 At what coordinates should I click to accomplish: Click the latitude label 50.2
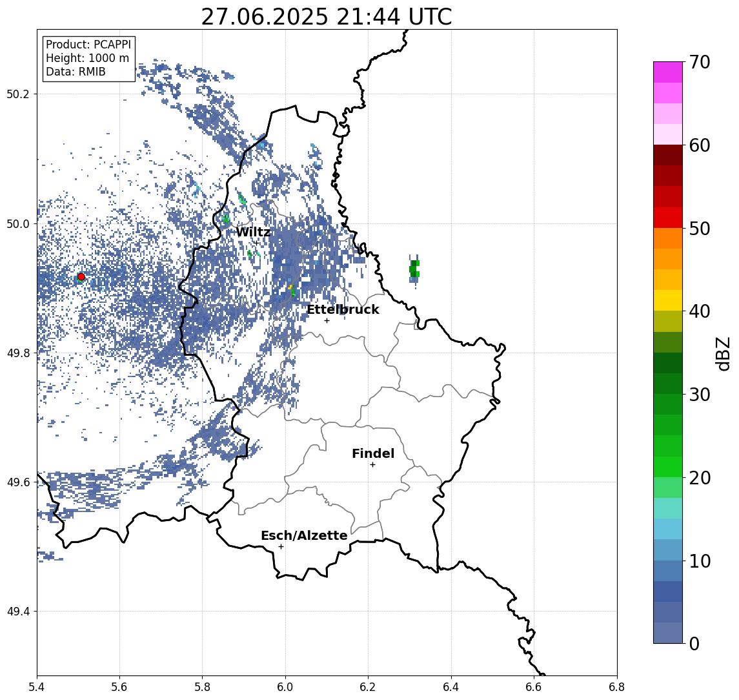(18, 94)
